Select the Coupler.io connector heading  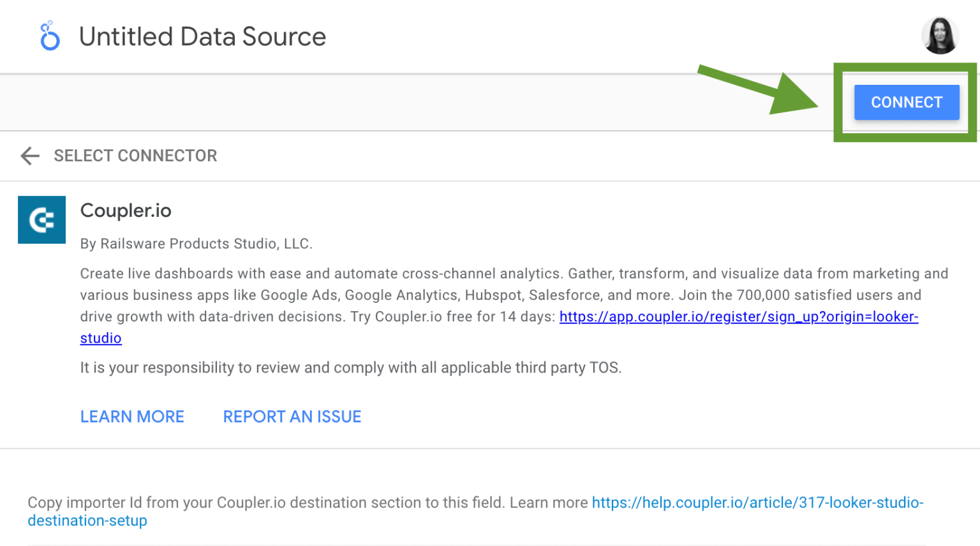125,210
